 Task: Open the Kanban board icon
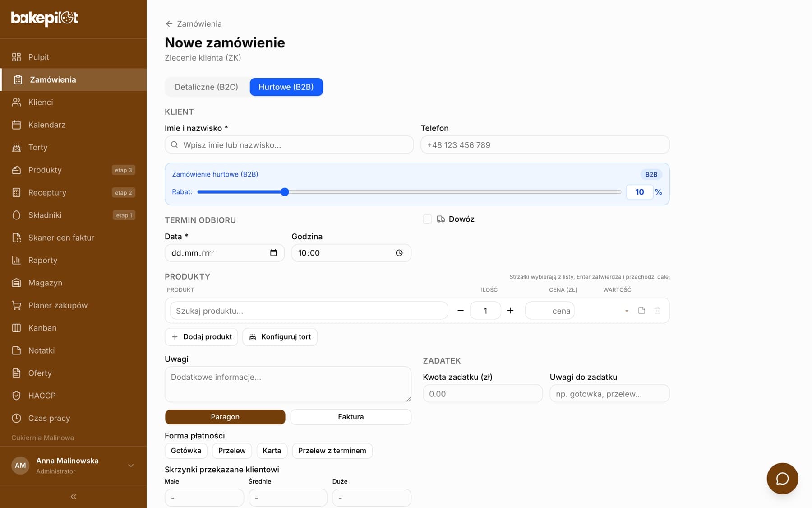coord(16,328)
